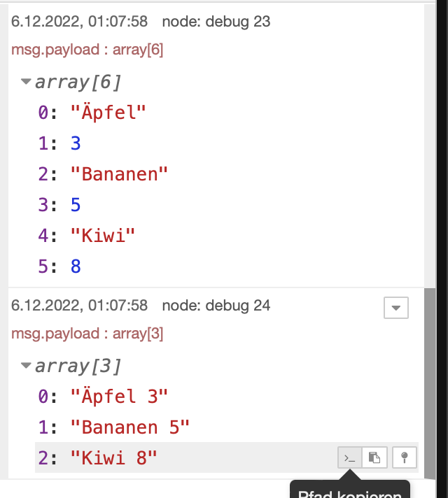Image resolution: width=448 pixels, height=498 pixels.
Task: Click the copy path icon for Kiwi 8
Action: (348, 458)
